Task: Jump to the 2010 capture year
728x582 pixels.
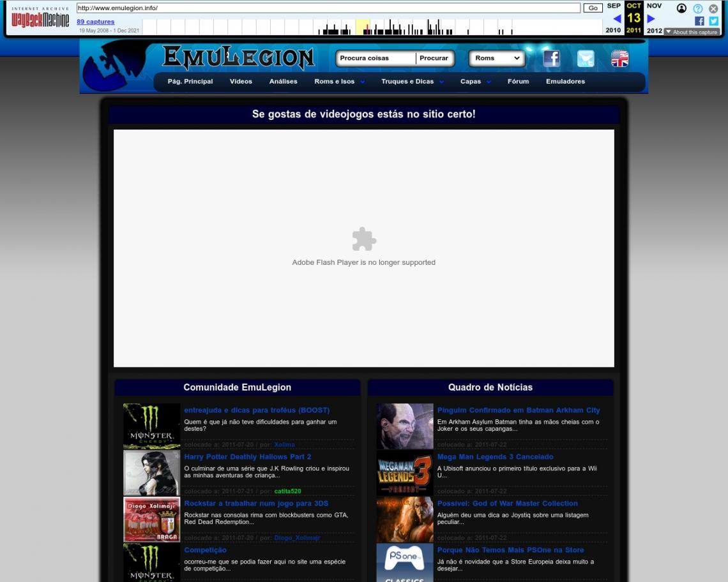Action: (x=613, y=30)
